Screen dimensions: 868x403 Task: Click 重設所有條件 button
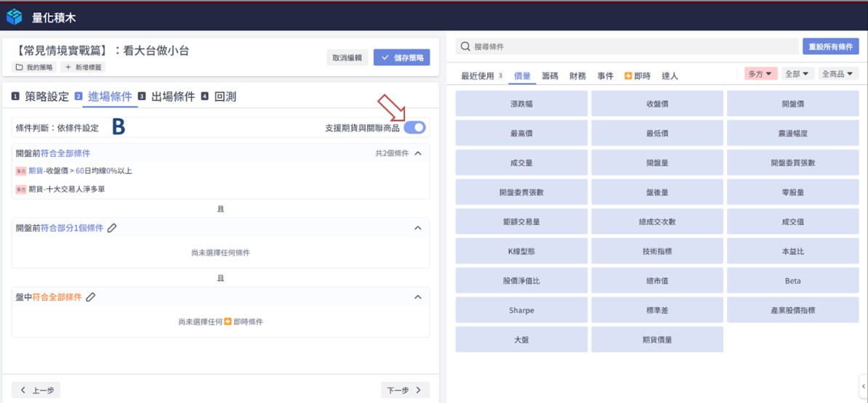tap(830, 46)
